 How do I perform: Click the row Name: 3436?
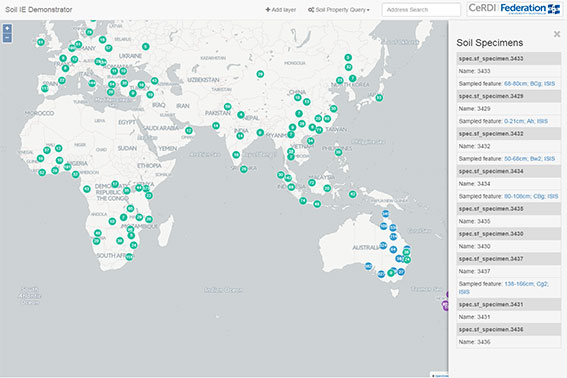[509, 342]
